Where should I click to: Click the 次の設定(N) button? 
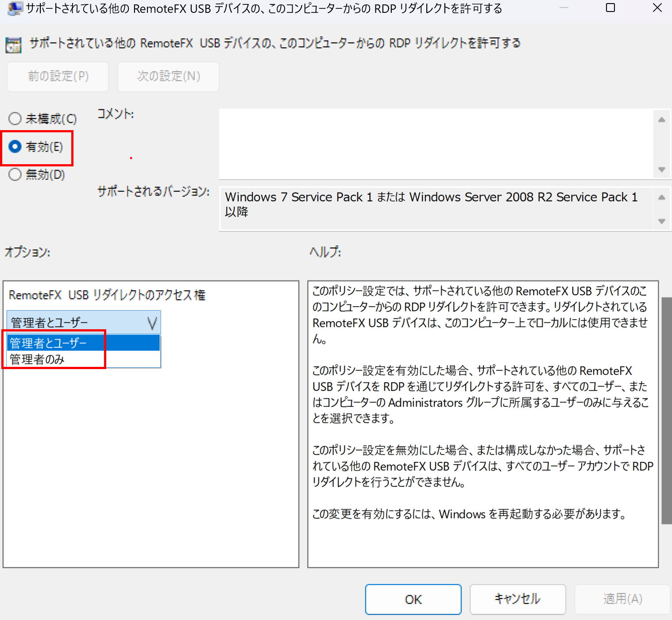click(x=168, y=77)
